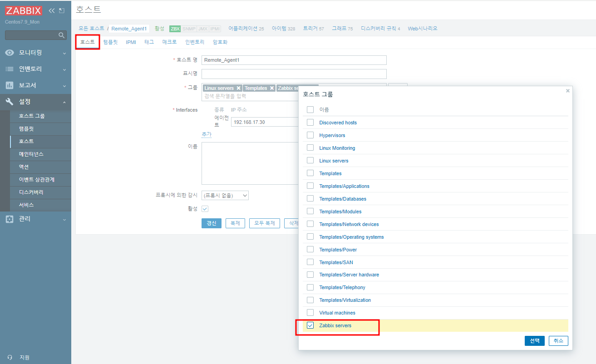Remove the Templates group tag
Screen dimensions: 596x364
[272, 88]
